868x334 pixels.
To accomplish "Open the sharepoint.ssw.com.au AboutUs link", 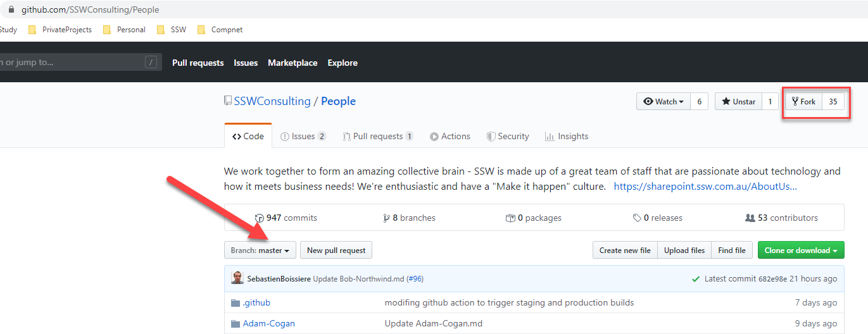I will (x=706, y=187).
